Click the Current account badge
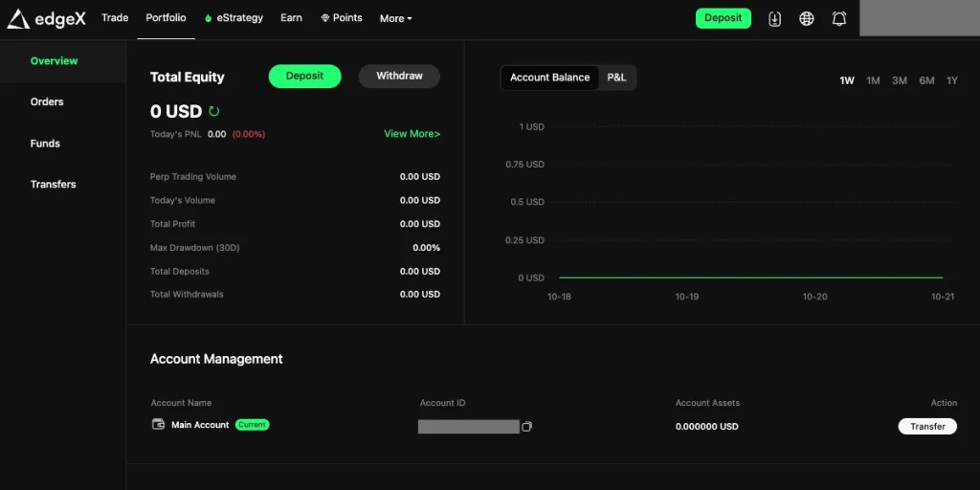This screenshot has width=980, height=490. pos(253,425)
